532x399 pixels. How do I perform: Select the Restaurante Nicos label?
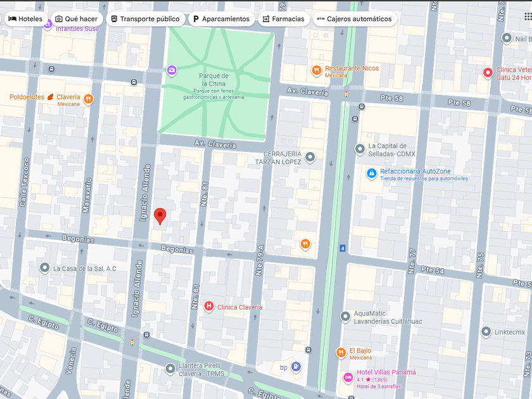(x=352, y=68)
